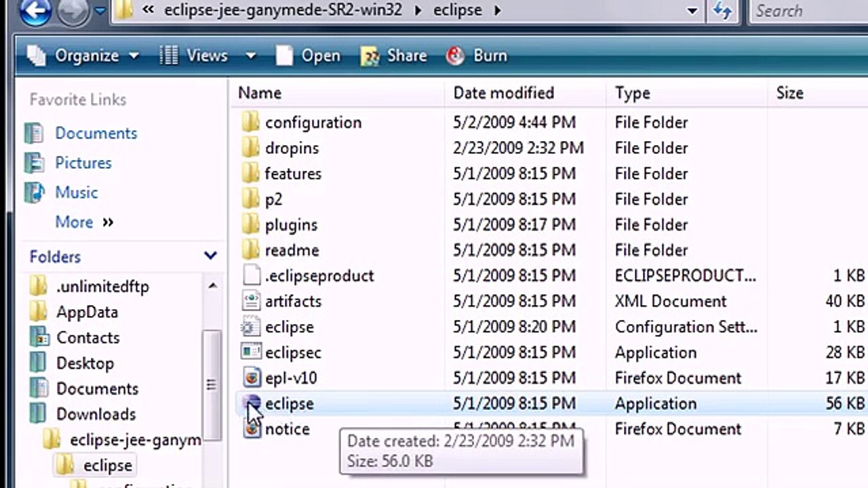Click the Burn toolbar button
Image resolution: width=868 pixels, height=488 pixels.
(x=477, y=56)
